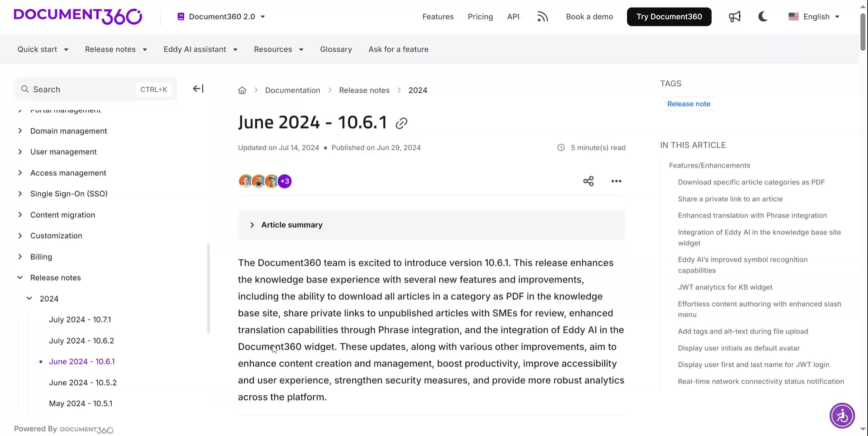Click the Try Document360 button
Viewport: 868px width, 436px height.
point(669,17)
